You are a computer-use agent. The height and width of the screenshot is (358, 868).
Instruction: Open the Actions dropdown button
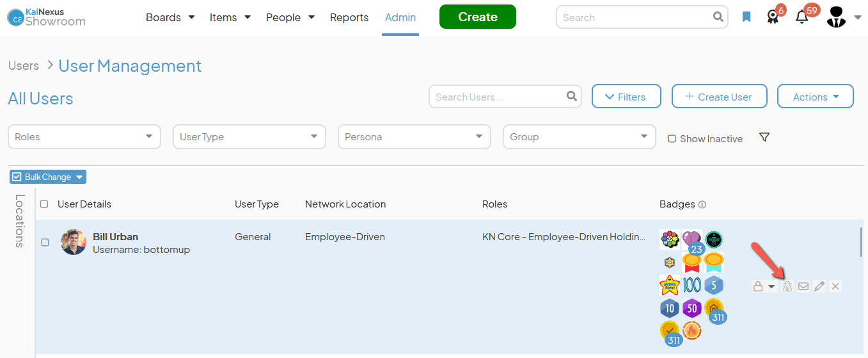(x=815, y=97)
